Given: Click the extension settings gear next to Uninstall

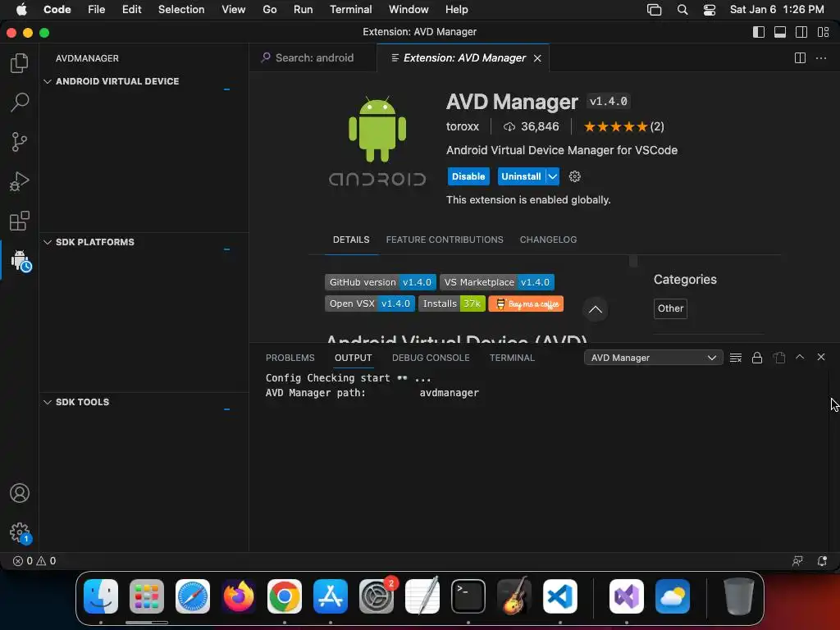Looking at the screenshot, I should pos(574,176).
